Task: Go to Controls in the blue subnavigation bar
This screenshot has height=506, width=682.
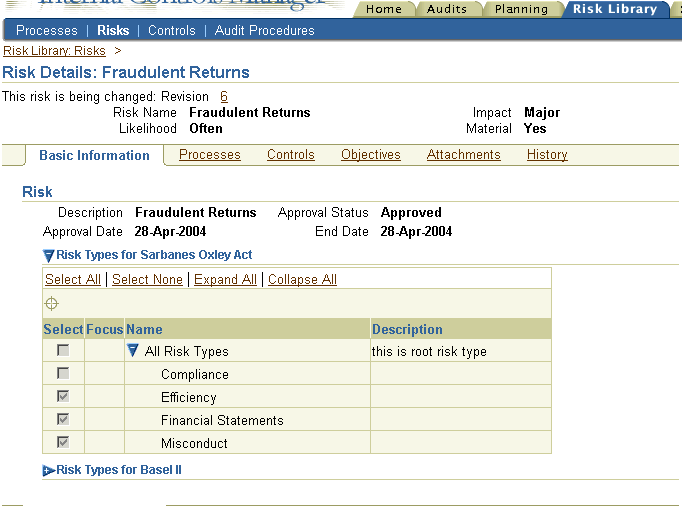Action: [x=172, y=30]
